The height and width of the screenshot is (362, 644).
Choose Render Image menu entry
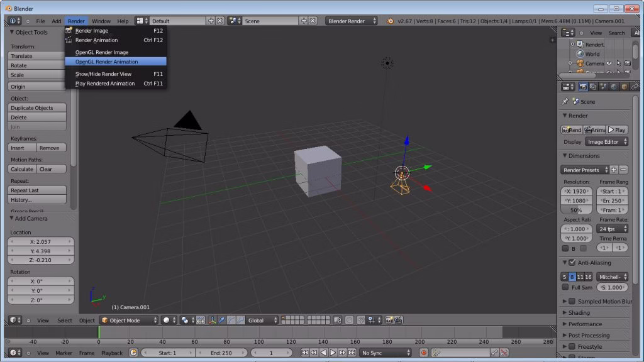pos(116,30)
